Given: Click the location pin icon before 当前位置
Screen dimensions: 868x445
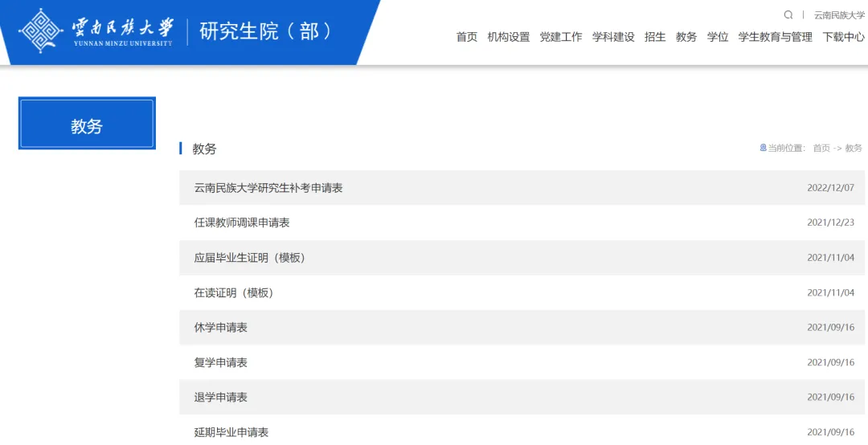Looking at the screenshot, I should pos(763,148).
